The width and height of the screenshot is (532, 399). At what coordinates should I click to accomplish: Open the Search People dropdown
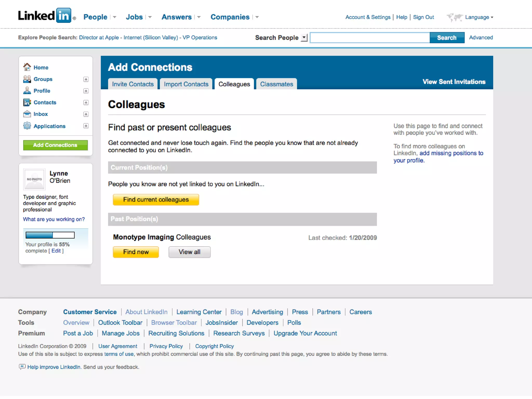click(x=304, y=38)
